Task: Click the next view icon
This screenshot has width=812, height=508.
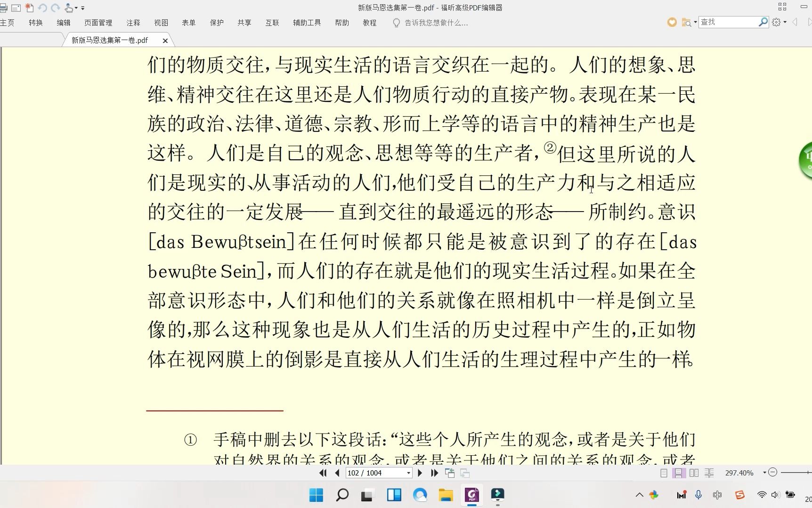Action: [x=465, y=473]
